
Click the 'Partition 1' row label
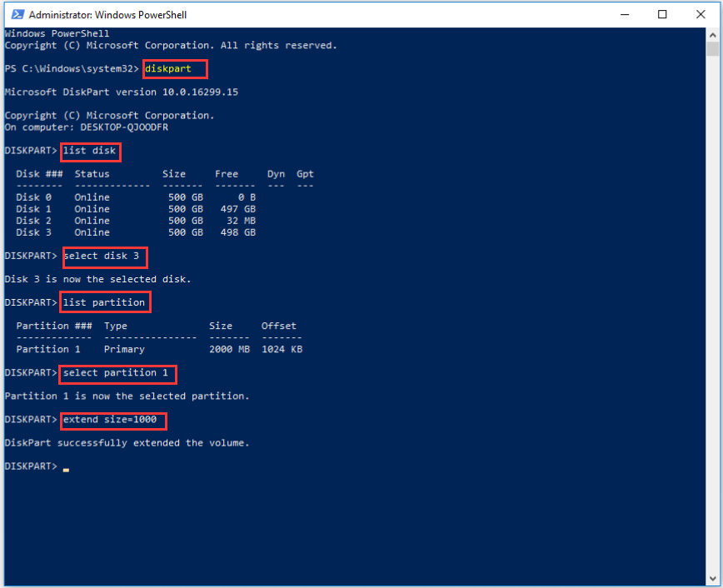coord(48,349)
